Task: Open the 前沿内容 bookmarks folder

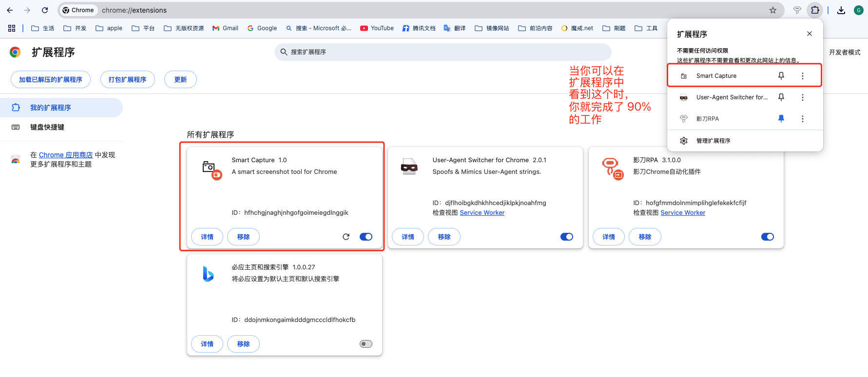Action: click(x=536, y=28)
